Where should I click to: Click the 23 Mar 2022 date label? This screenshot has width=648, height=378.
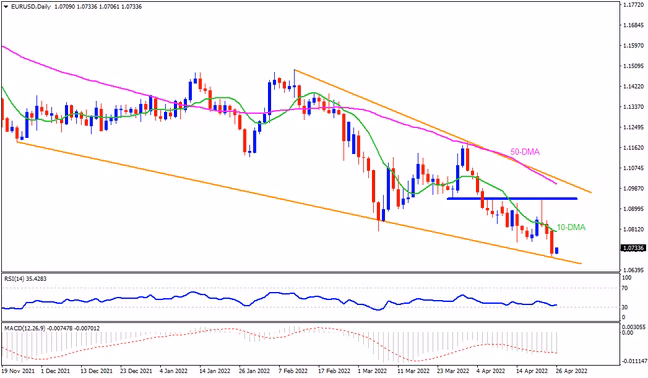pos(453,371)
